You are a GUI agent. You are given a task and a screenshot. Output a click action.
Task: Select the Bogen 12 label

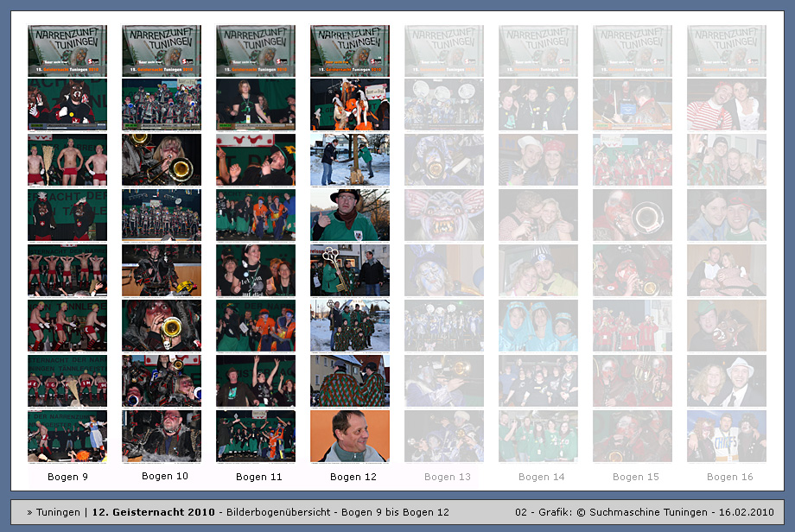353,477
